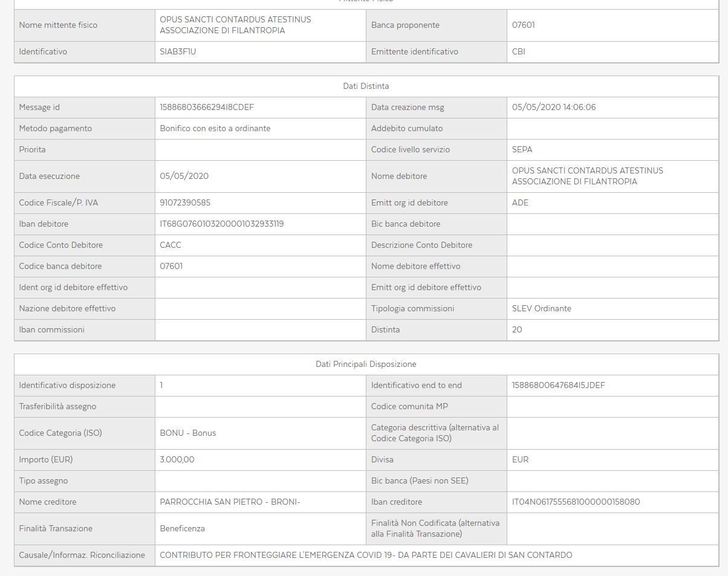This screenshot has width=728, height=576.
Task: Click the Dati Principali Disposizione header
Action: [x=366, y=364]
